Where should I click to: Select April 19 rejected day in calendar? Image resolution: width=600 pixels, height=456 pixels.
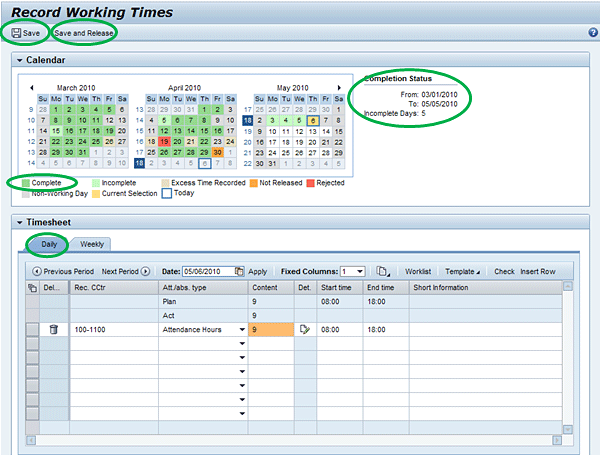tap(165, 142)
